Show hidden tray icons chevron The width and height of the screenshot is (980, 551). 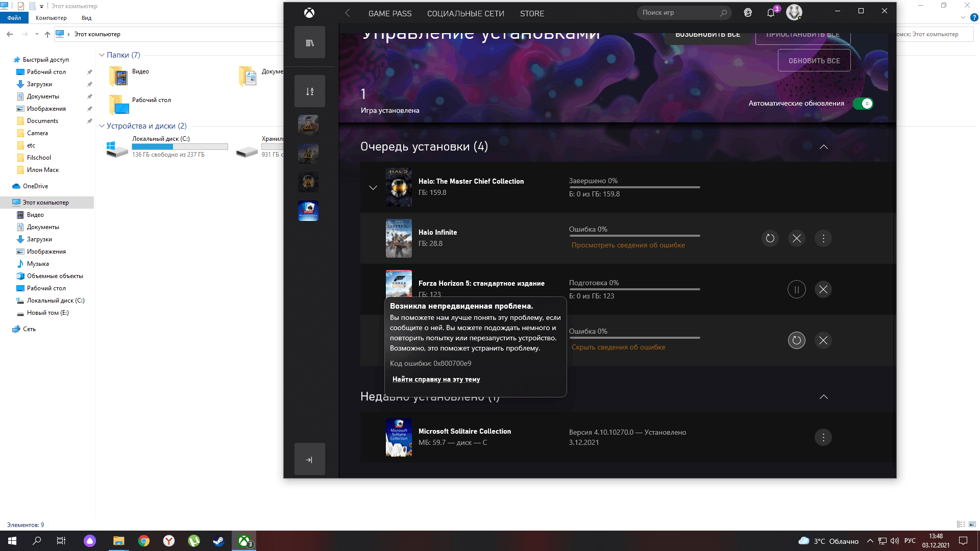870,541
